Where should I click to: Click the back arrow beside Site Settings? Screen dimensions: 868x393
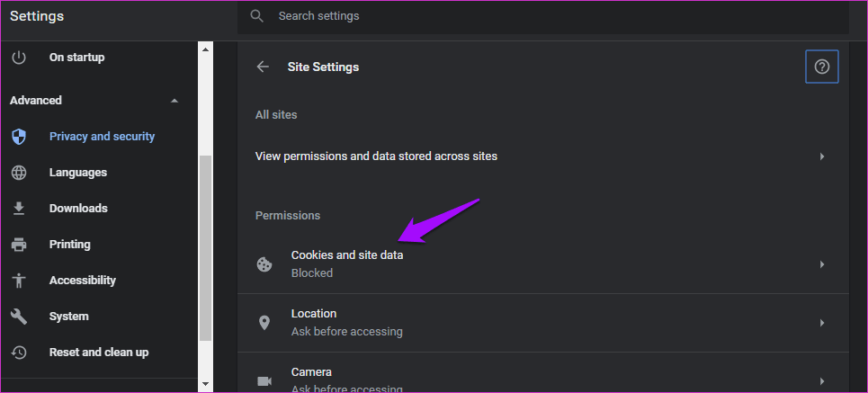[263, 67]
